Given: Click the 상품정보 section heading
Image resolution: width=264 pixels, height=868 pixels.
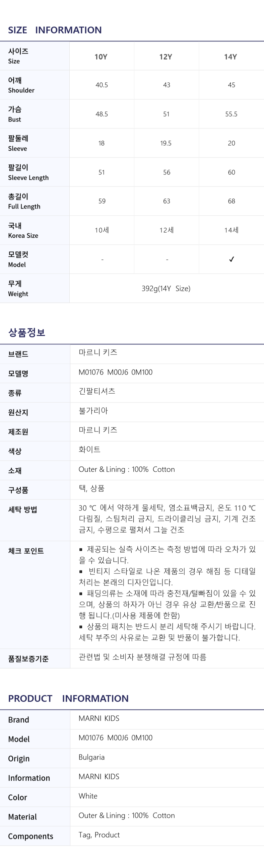Looking at the screenshot, I should point(27,333).
